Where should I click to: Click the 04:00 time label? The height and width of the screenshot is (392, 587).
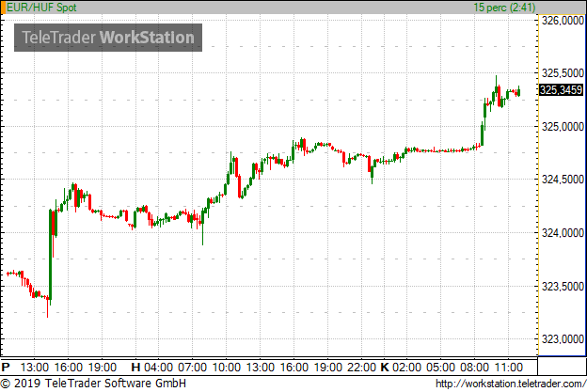tap(158, 367)
